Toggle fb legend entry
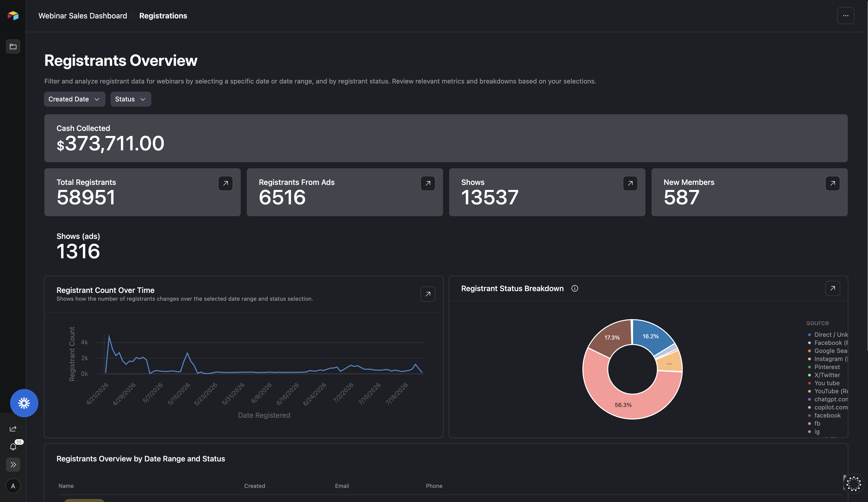The image size is (868, 502). click(x=814, y=424)
